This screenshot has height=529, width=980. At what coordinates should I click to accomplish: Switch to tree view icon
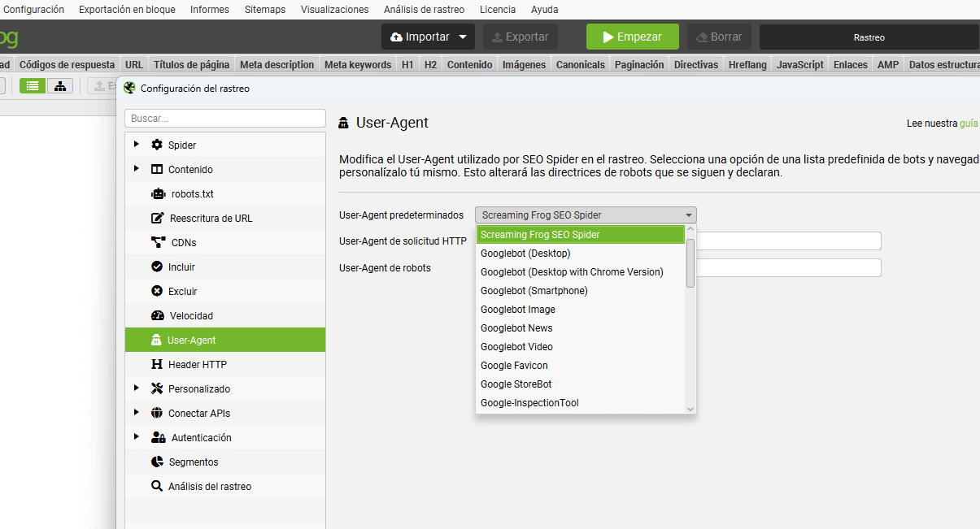tap(60, 85)
